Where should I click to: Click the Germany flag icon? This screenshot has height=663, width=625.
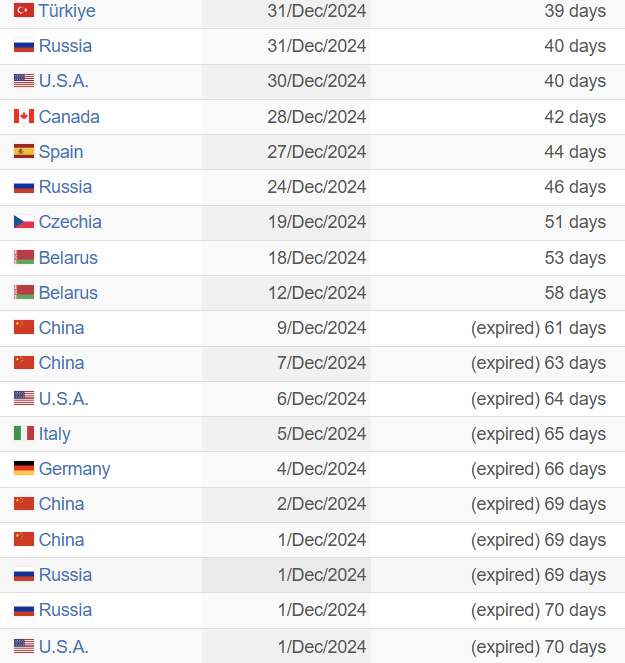(x=24, y=469)
